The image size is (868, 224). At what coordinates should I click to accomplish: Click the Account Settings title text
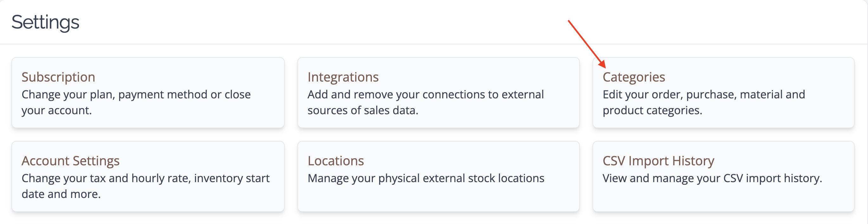click(x=70, y=161)
